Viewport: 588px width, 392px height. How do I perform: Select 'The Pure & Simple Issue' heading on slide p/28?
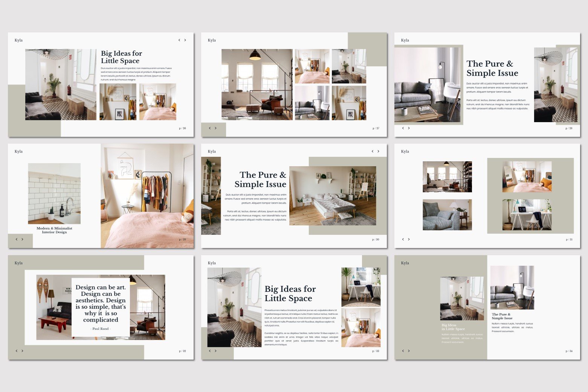pos(492,68)
